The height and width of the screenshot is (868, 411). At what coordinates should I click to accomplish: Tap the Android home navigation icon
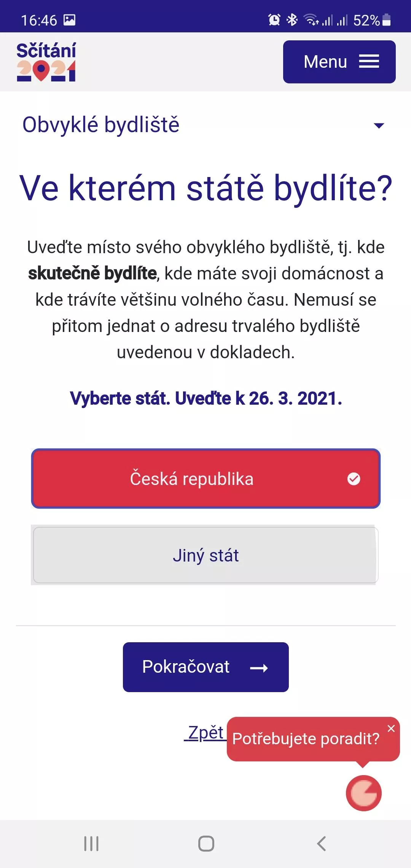tap(206, 844)
